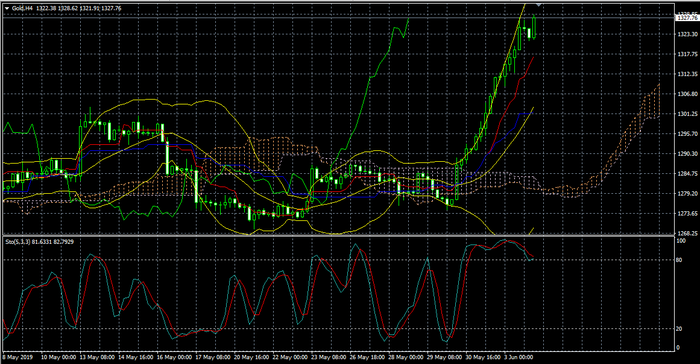Click the 20 level on stochastic scale
This screenshot has width=700, height=364.
(679, 329)
